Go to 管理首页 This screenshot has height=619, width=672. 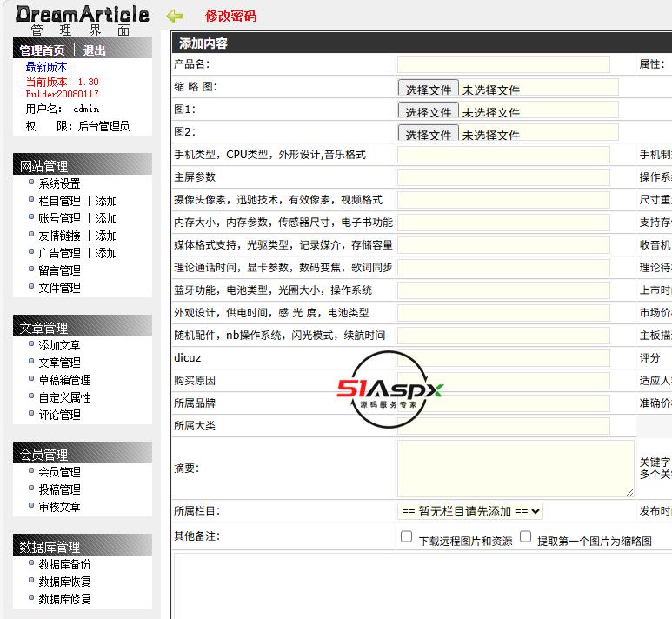(42, 50)
